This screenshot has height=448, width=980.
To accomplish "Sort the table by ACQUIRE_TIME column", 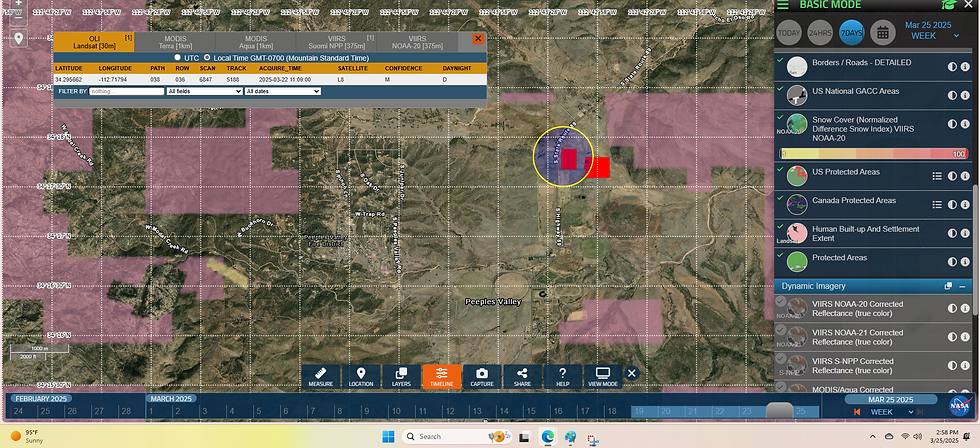I will coord(281,68).
